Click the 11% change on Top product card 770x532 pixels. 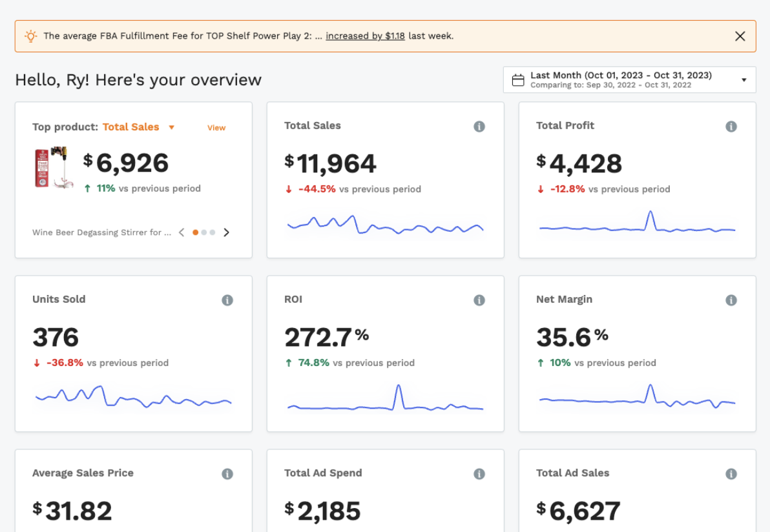[x=105, y=189]
